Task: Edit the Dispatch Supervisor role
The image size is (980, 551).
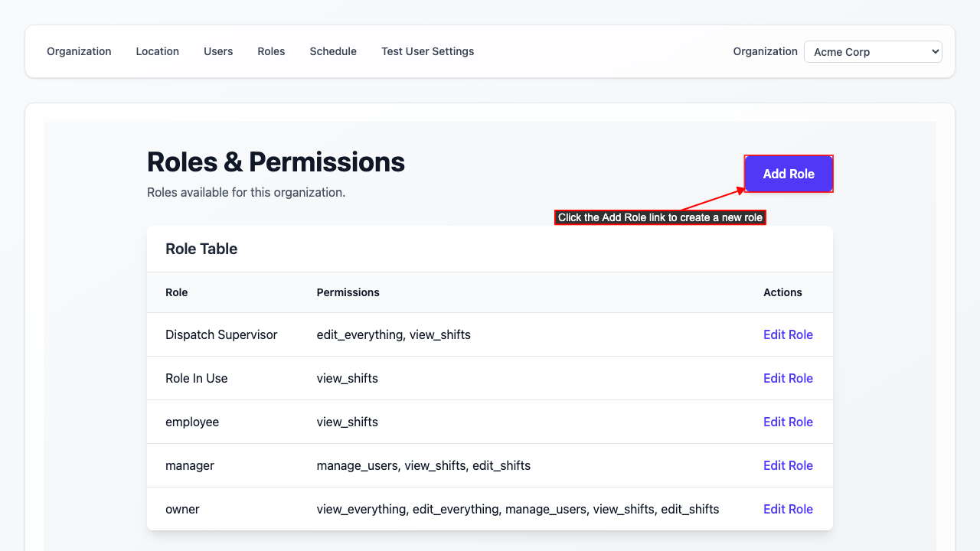Action: pos(788,334)
